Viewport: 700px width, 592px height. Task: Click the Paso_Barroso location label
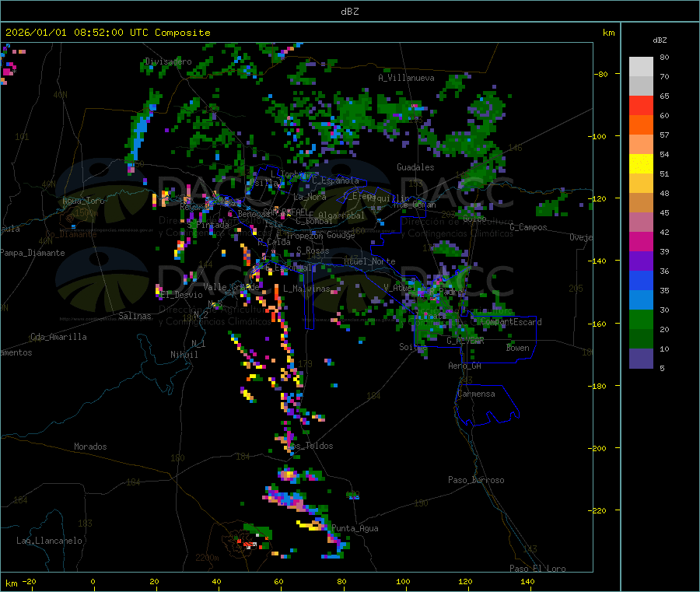(476, 480)
